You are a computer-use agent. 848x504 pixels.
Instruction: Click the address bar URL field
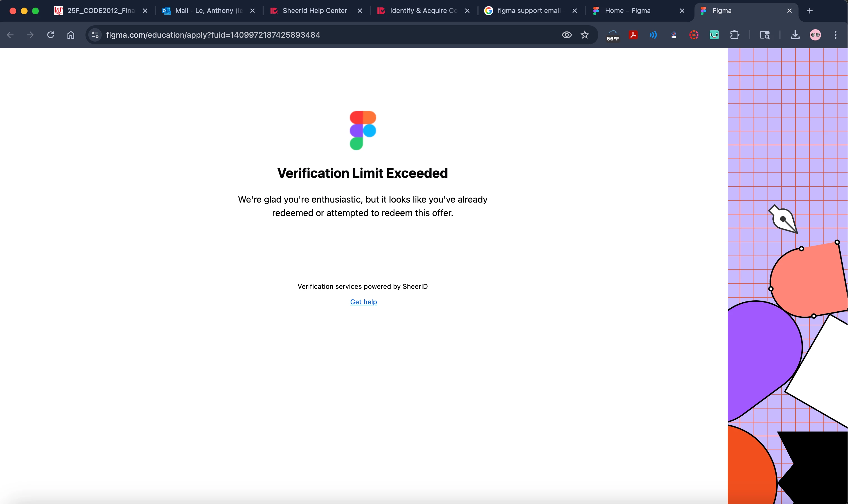[306, 35]
